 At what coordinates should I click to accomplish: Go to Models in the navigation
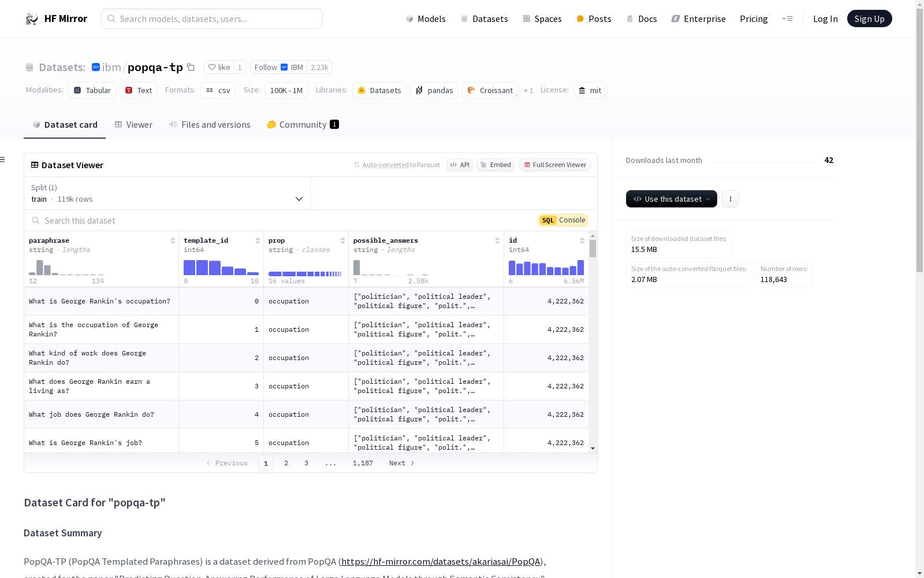pyautogui.click(x=426, y=19)
